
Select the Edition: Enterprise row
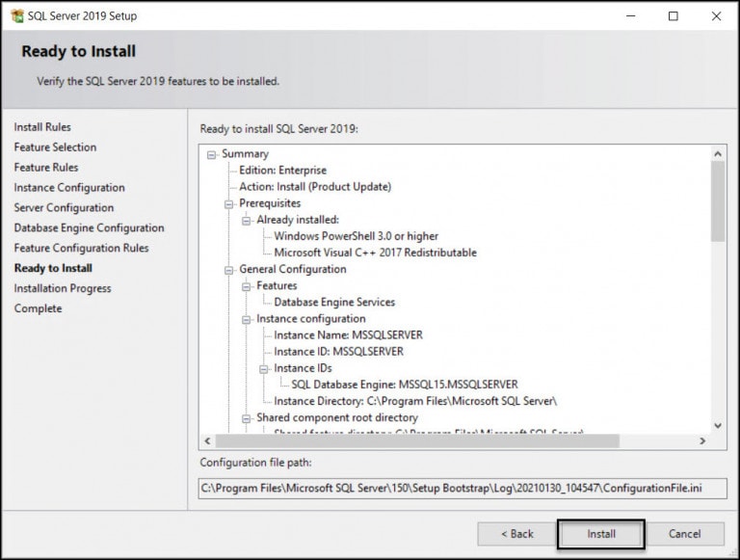[282, 171]
